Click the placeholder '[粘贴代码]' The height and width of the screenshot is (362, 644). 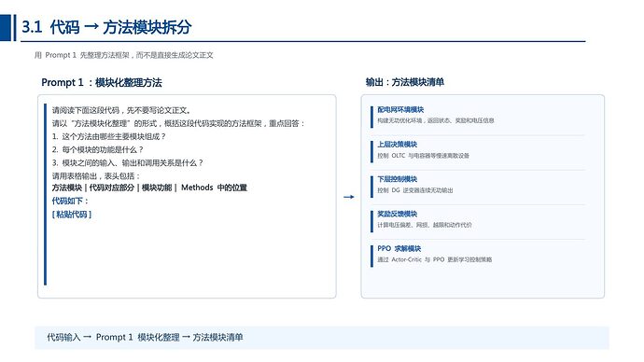click(x=72, y=215)
